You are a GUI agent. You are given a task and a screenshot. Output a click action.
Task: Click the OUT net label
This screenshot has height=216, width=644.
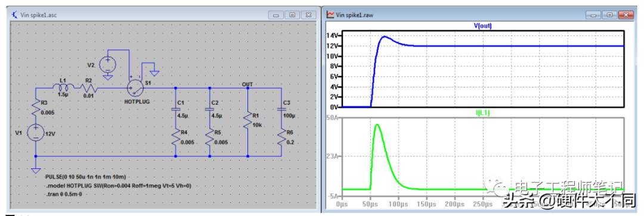pos(247,84)
